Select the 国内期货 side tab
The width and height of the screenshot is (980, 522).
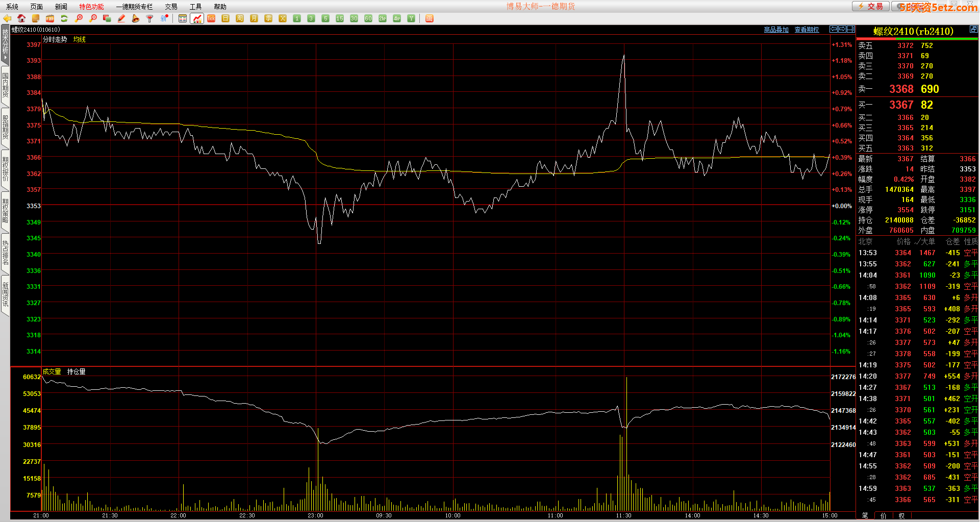point(5,86)
